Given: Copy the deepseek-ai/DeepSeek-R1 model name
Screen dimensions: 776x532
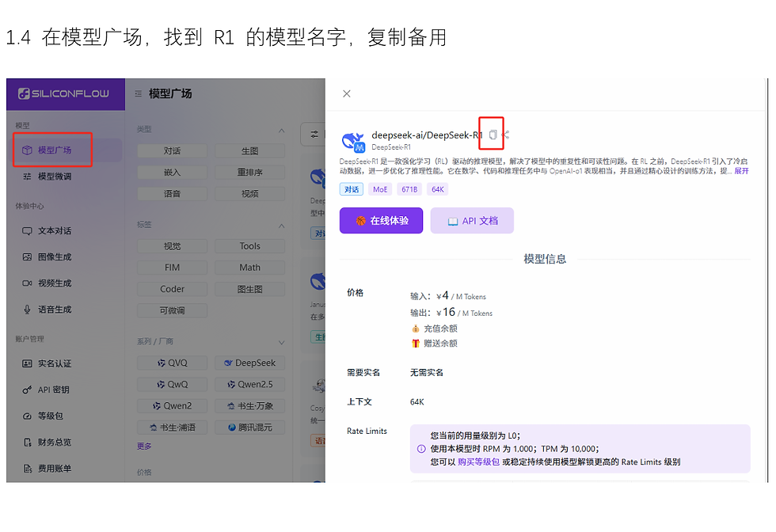Looking at the screenshot, I should tap(493, 135).
